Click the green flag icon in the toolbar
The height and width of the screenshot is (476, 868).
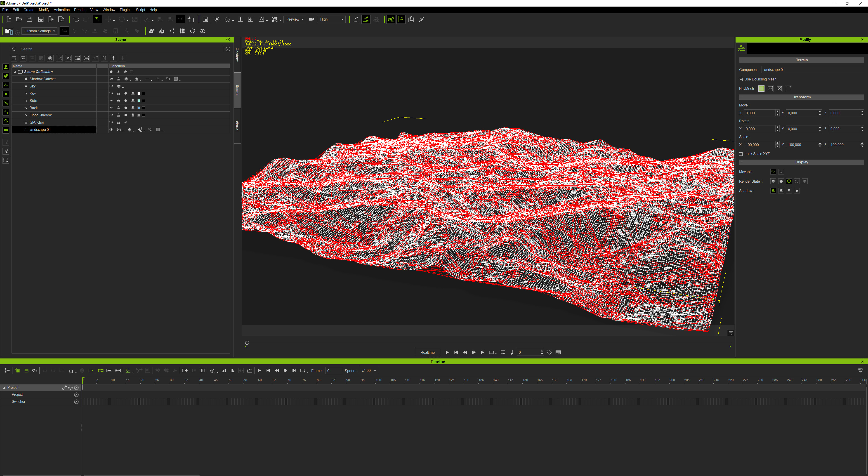pyautogui.click(x=401, y=19)
